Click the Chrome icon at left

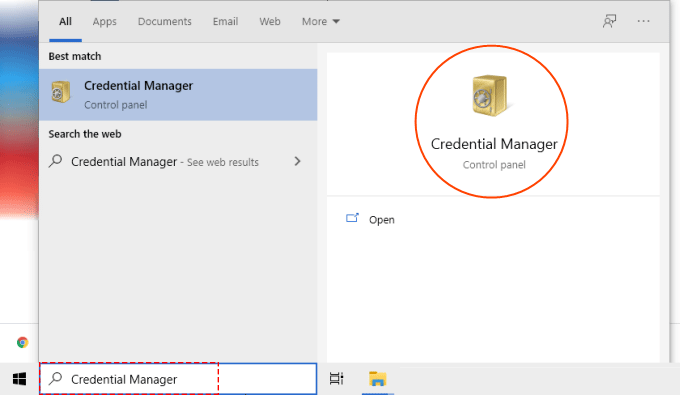[x=23, y=343]
